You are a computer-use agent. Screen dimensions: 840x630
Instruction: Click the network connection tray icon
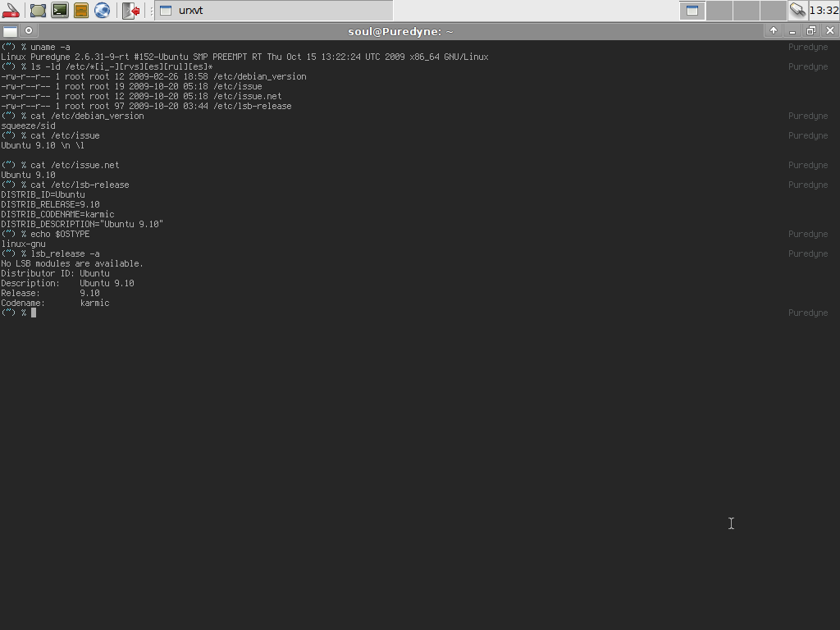pyautogui.click(x=797, y=10)
